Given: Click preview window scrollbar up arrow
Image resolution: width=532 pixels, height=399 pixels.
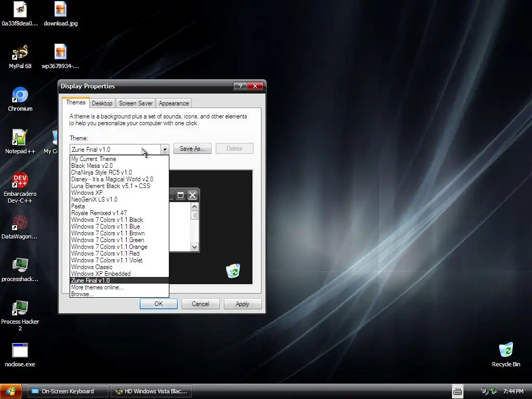Looking at the screenshot, I should 194,207.
